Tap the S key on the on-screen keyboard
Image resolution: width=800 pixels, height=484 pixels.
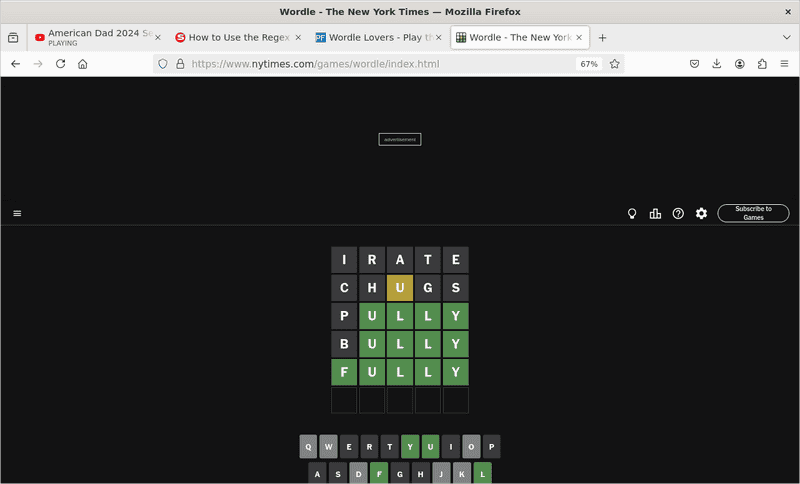[338, 473]
